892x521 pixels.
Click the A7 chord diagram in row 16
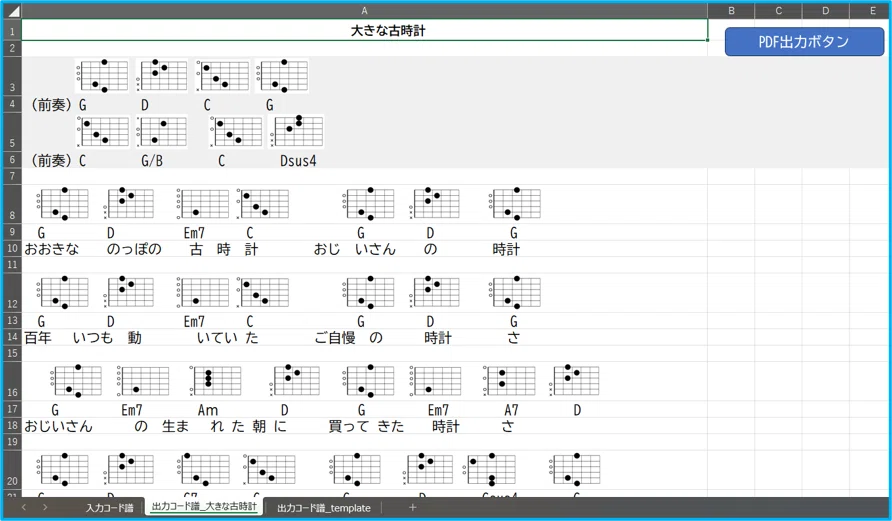509,381
